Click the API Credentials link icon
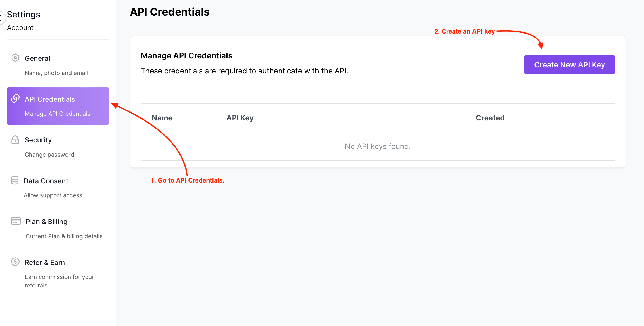The image size is (644, 326). pyautogui.click(x=15, y=99)
